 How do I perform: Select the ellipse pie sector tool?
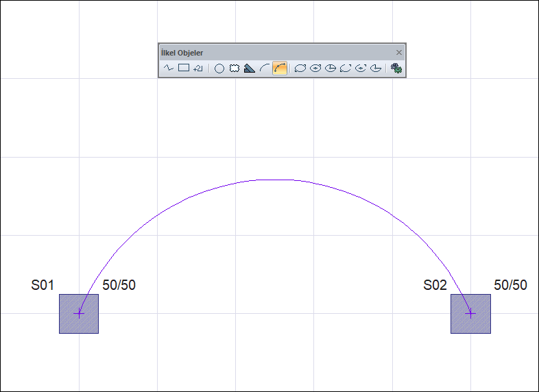pyautogui.click(x=331, y=68)
